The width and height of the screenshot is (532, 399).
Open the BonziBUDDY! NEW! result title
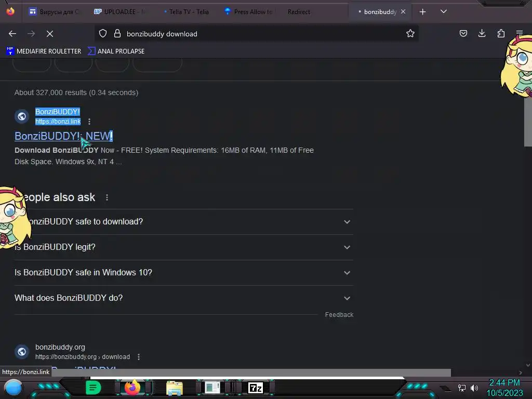(63, 136)
